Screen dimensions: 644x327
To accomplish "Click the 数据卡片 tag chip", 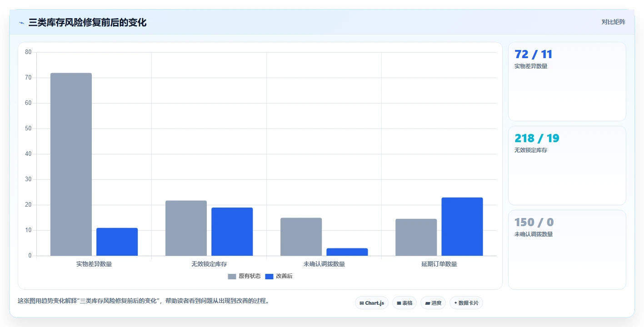I will [x=466, y=303].
